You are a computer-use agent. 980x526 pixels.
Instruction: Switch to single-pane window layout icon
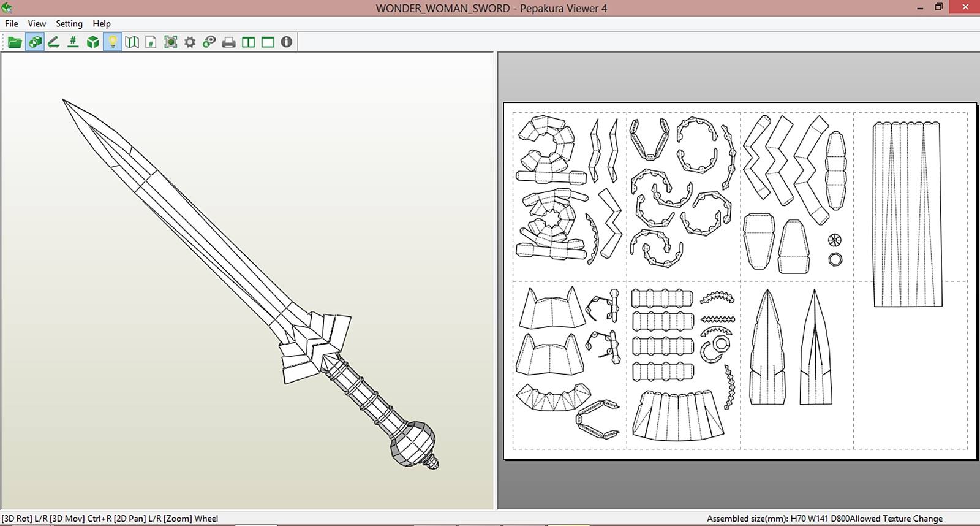(x=268, y=42)
